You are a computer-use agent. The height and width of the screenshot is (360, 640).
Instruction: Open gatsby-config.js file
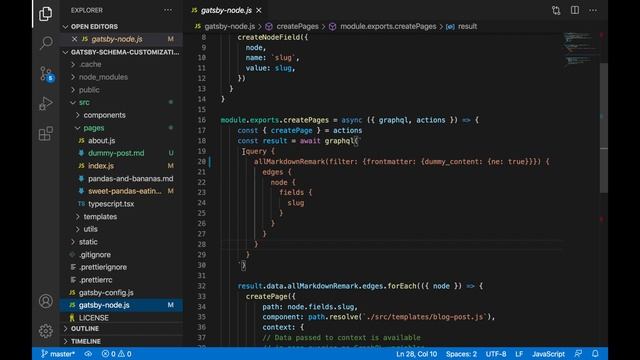121,293
